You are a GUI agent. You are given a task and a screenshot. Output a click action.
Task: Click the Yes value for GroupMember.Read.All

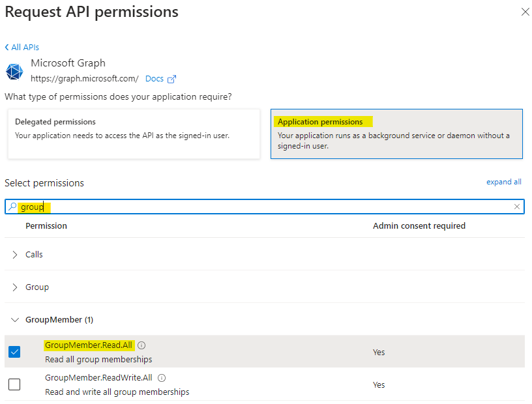pos(379,352)
